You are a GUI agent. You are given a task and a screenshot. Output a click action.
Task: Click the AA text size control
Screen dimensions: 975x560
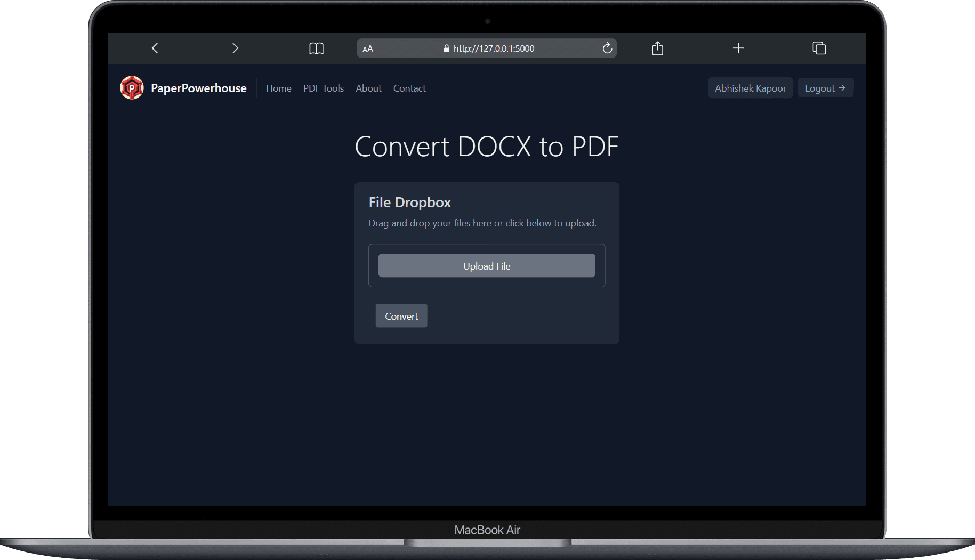click(x=368, y=49)
